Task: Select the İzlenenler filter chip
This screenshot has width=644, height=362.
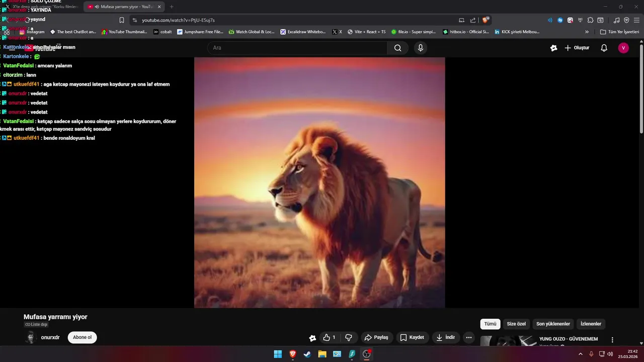Action: tap(591, 324)
